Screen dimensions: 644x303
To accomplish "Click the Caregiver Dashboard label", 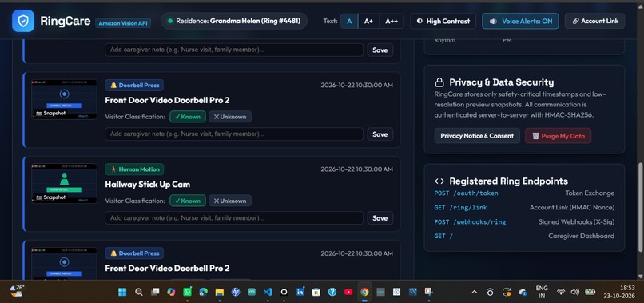I will click(x=582, y=236).
